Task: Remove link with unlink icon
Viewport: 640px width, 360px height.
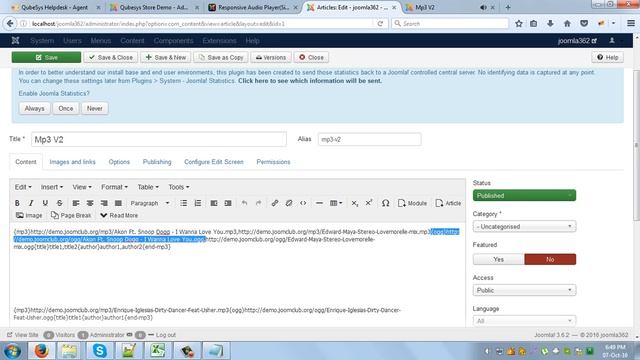Action: [289, 203]
